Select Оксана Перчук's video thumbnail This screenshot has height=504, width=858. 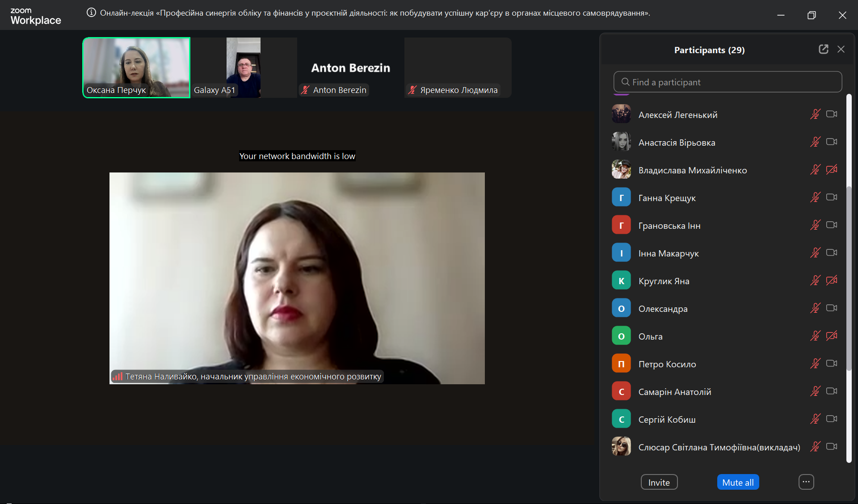pyautogui.click(x=136, y=67)
